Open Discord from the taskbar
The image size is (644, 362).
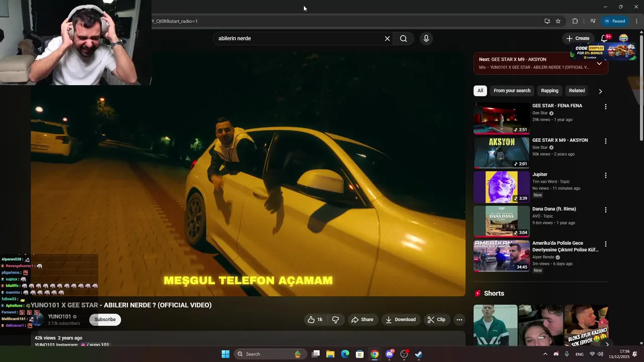(389, 354)
